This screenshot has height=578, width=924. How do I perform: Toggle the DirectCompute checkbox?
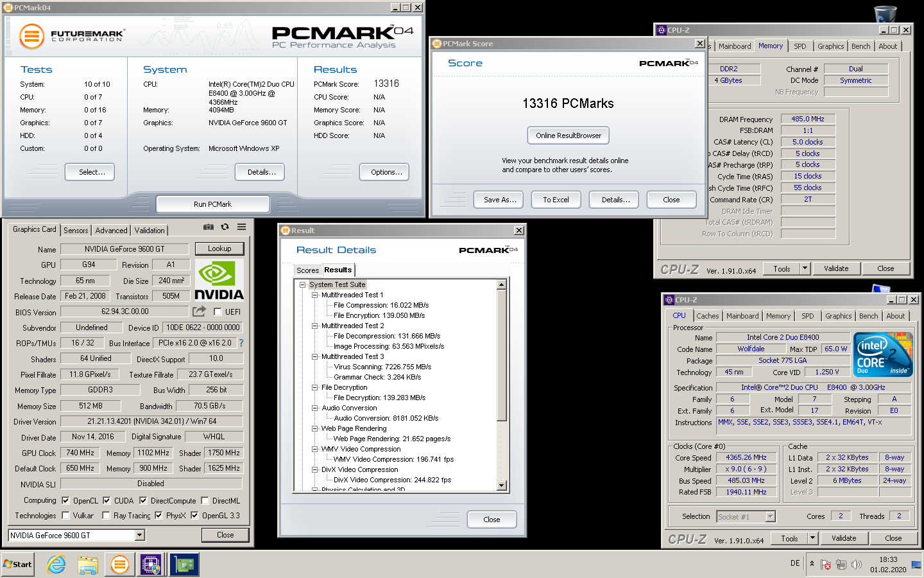pyautogui.click(x=143, y=500)
